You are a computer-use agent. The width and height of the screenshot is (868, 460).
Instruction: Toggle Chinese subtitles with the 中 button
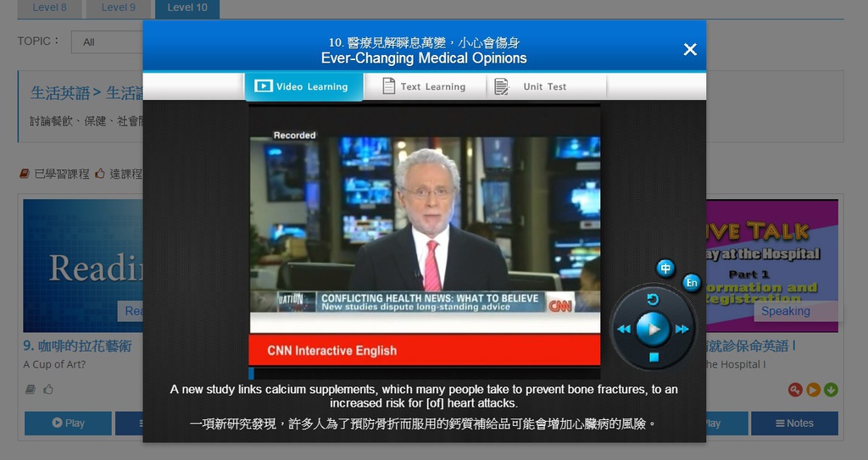click(665, 269)
